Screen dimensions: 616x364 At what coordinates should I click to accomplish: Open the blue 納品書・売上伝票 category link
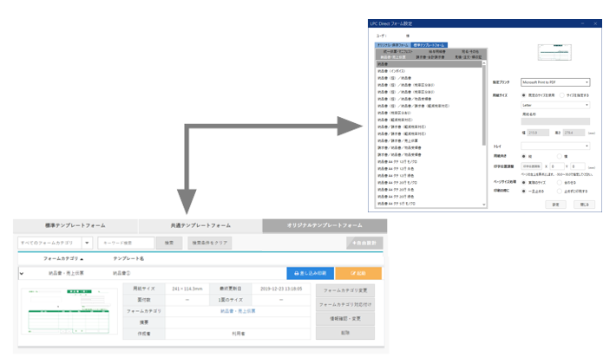click(x=238, y=311)
